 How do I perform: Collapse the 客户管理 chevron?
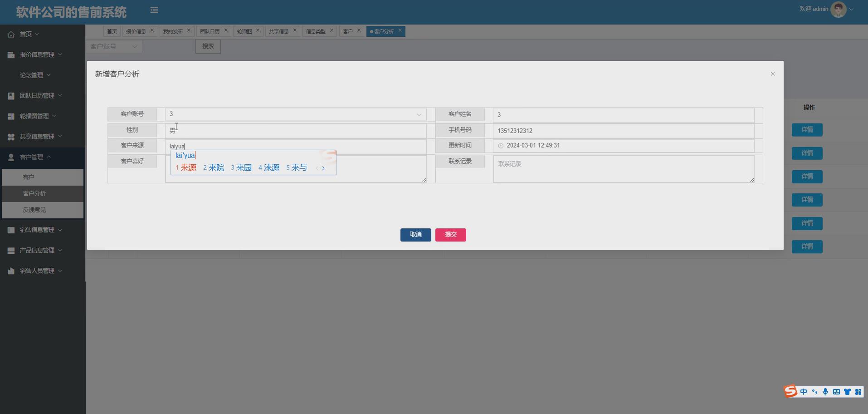coord(49,157)
